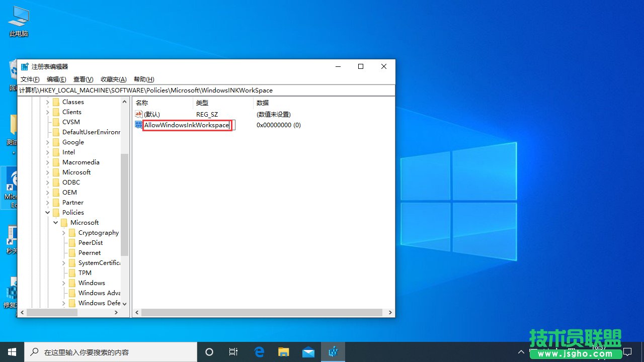This screenshot has width=644, height=362.
Task: Expand the Microsoft node under Policies
Action: [x=56, y=222]
